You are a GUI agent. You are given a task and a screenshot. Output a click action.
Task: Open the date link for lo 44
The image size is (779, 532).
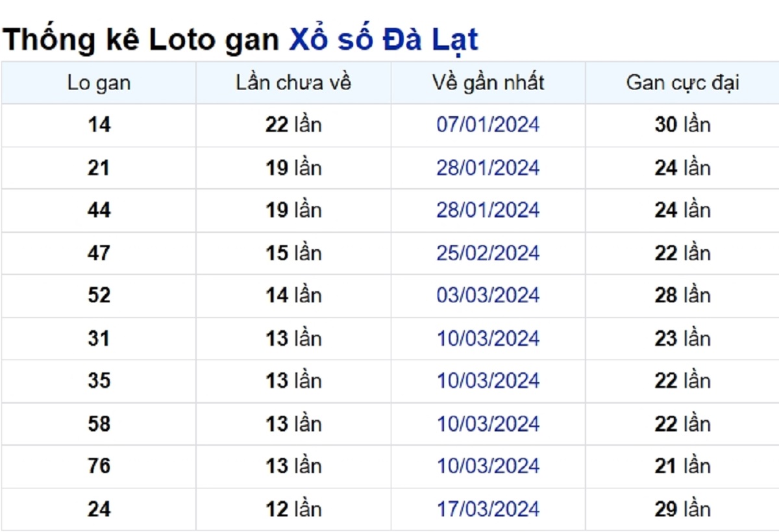click(x=488, y=210)
